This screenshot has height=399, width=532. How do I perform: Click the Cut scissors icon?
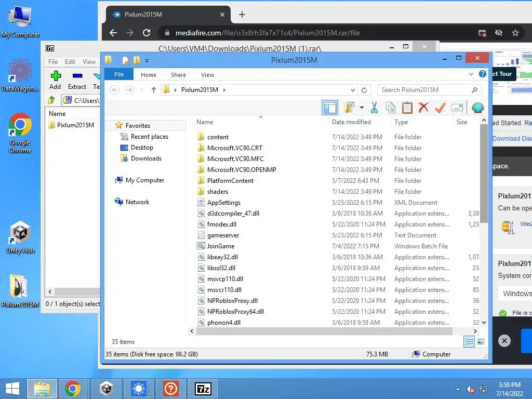(374, 108)
